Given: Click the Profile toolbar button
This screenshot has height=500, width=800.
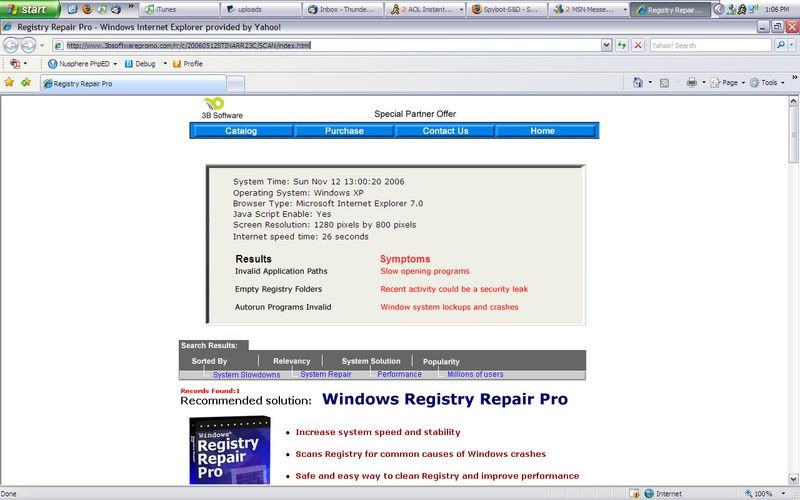Looking at the screenshot, I should [x=188, y=64].
